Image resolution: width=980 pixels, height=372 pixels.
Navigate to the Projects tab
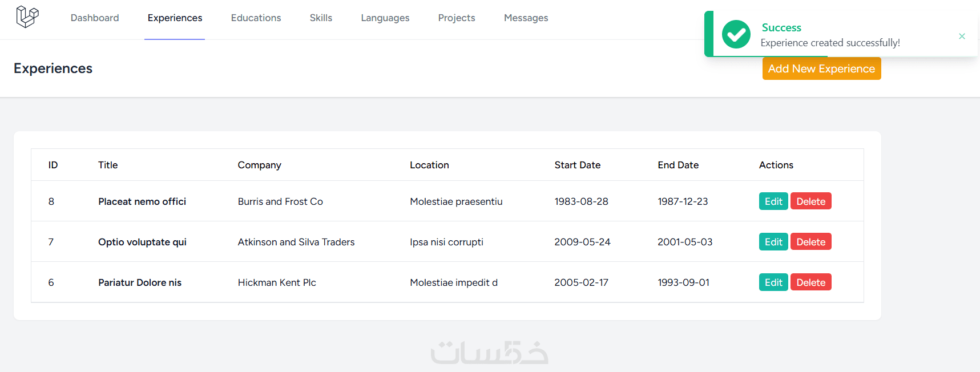click(456, 18)
